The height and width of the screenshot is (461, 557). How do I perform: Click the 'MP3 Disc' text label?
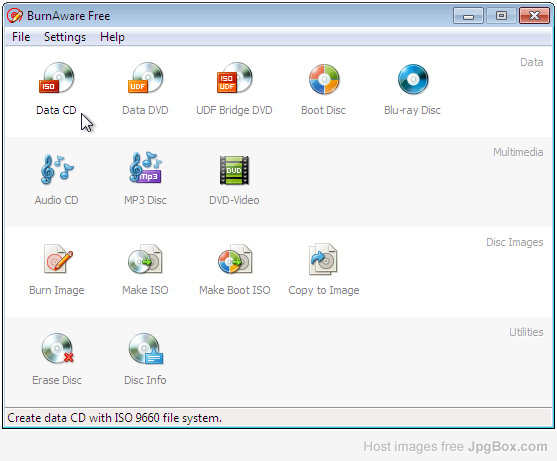tap(145, 200)
